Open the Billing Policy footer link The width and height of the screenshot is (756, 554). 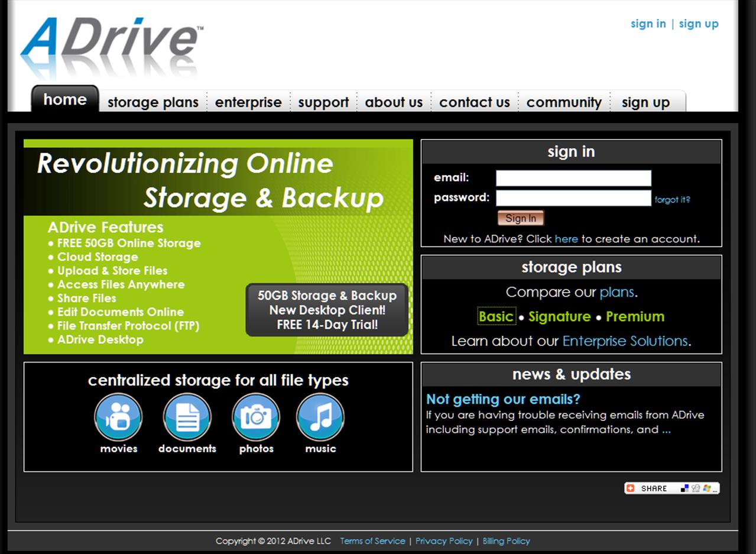click(507, 541)
